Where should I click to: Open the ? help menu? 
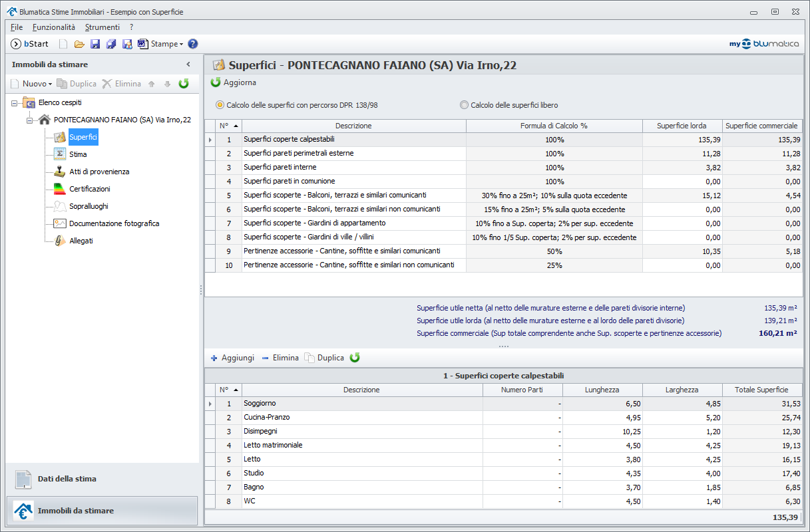[132, 27]
